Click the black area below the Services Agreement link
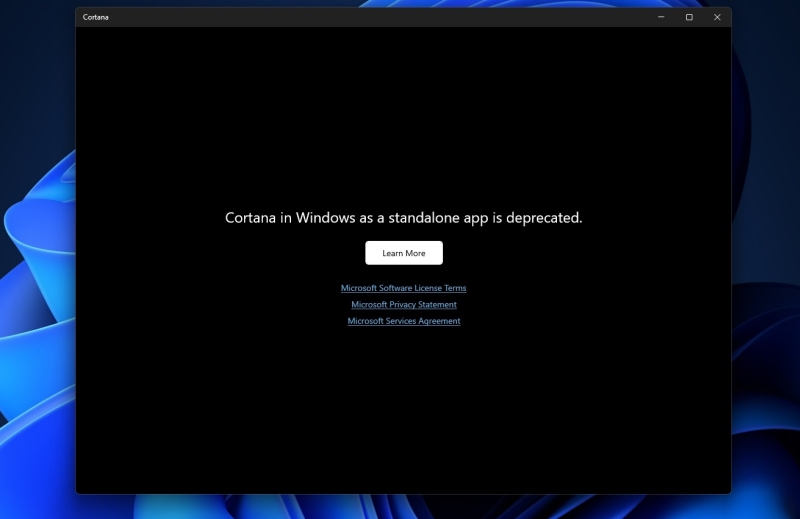The width and height of the screenshot is (800, 519). 403,410
